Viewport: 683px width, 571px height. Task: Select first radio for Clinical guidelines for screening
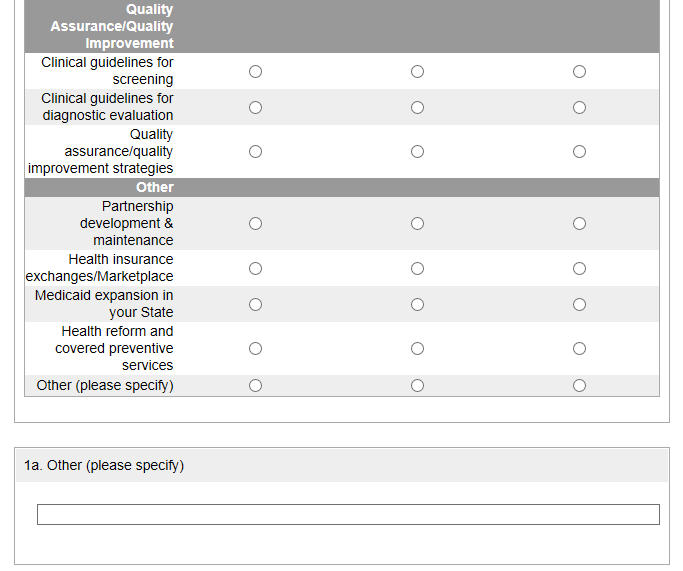click(255, 71)
